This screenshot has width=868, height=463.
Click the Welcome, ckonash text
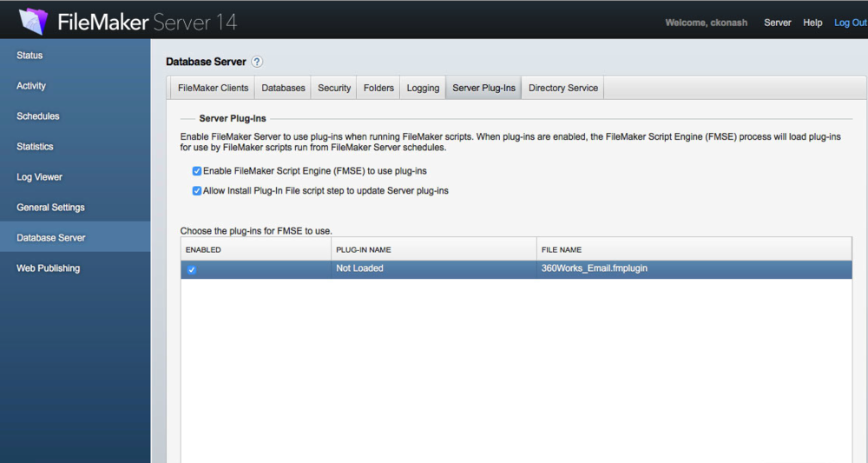point(707,23)
